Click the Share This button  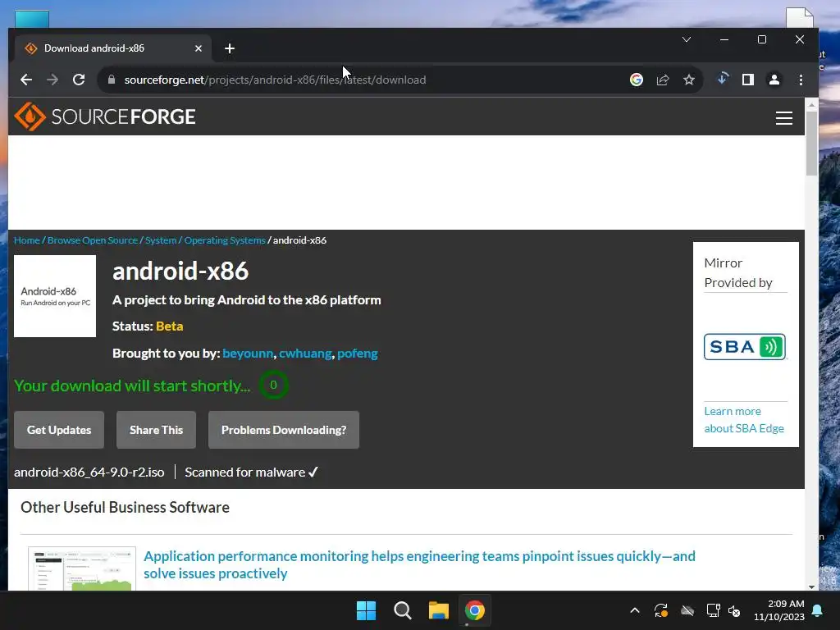coord(156,430)
